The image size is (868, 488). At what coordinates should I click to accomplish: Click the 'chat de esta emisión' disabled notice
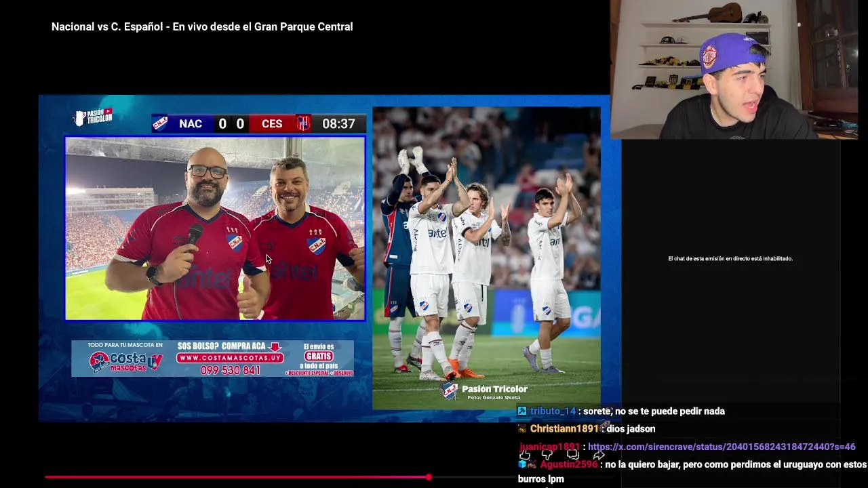coord(730,258)
